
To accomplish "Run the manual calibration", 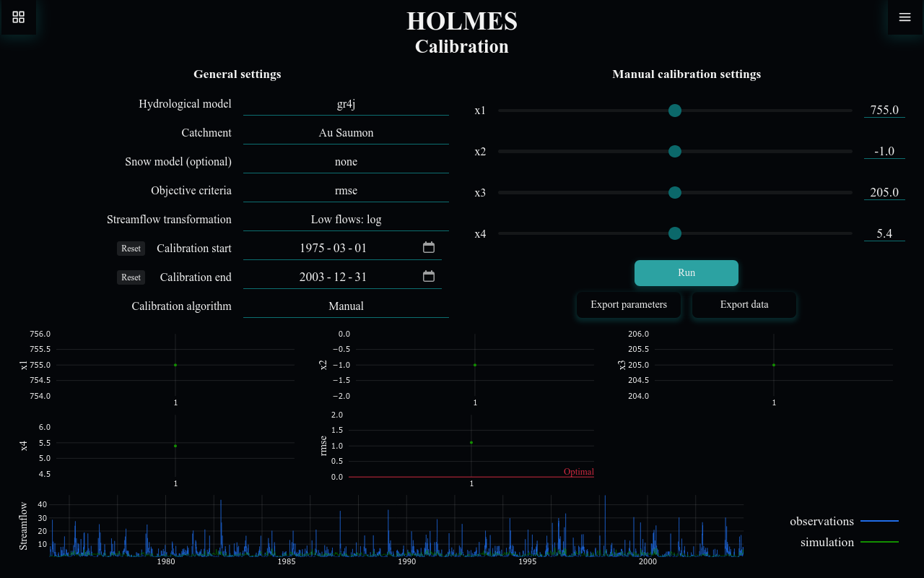I will 686,273.
